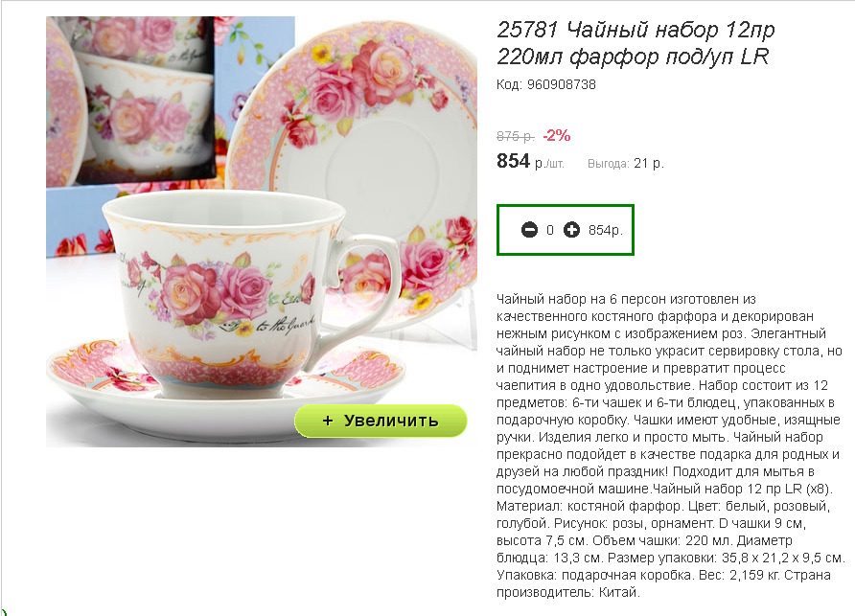Click the Код: label above the price
This screenshot has width=855, height=616.
[509, 84]
